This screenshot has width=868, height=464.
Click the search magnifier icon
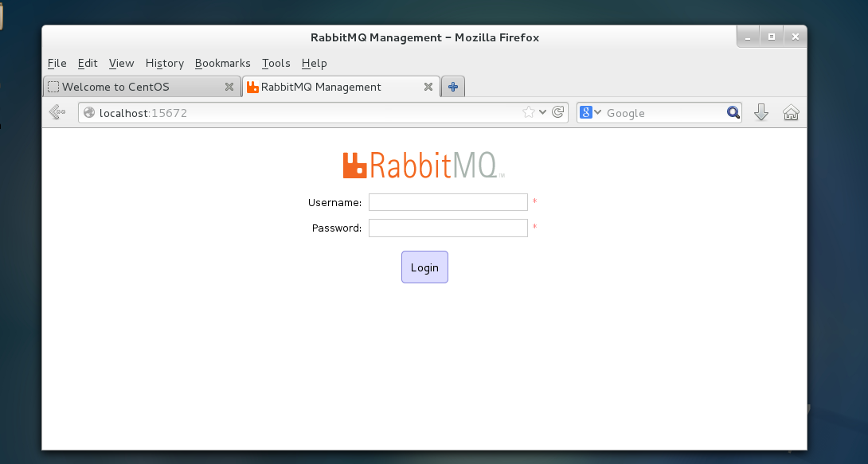click(733, 113)
